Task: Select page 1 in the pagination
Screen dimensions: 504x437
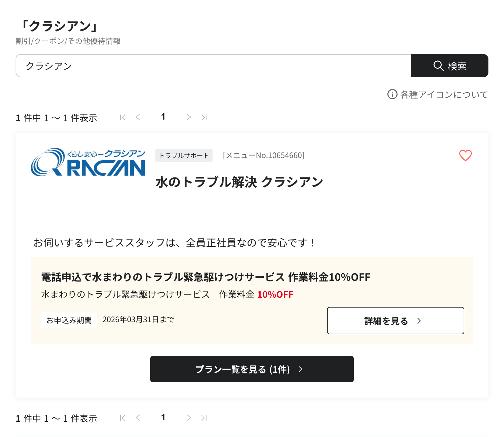Action: [x=163, y=116]
